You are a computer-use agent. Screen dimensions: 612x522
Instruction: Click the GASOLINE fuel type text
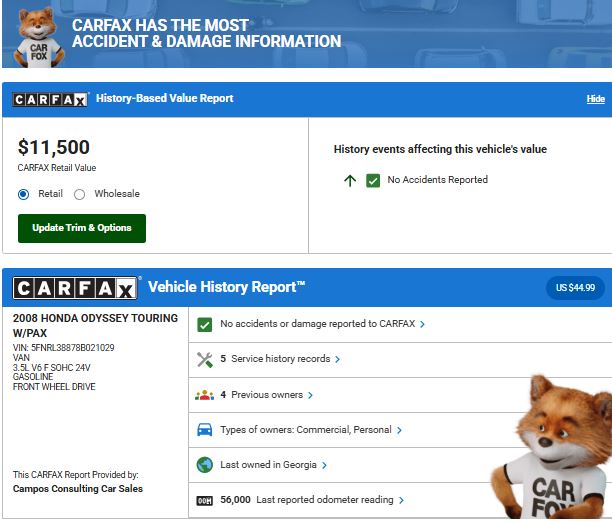coord(33,377)
